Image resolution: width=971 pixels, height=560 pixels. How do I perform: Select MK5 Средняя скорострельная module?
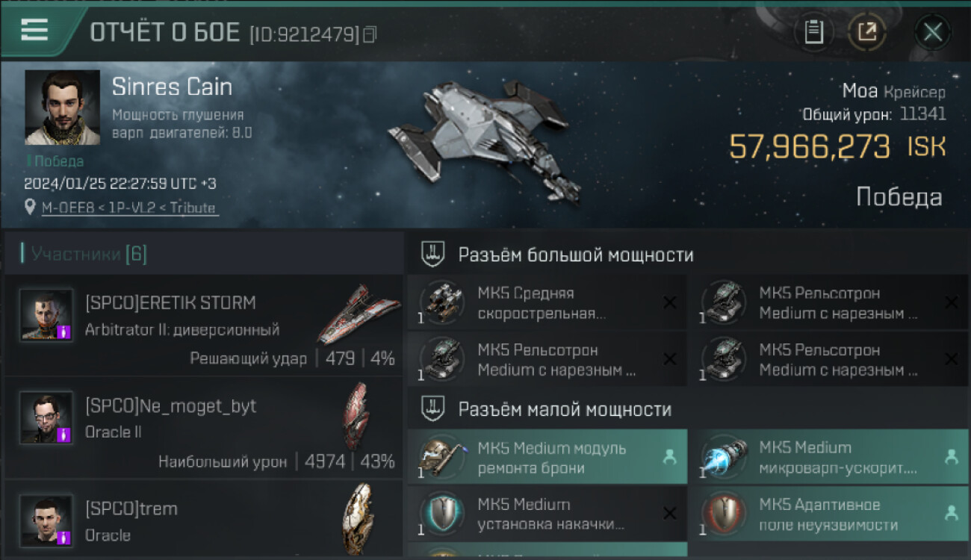coord(547,302)
